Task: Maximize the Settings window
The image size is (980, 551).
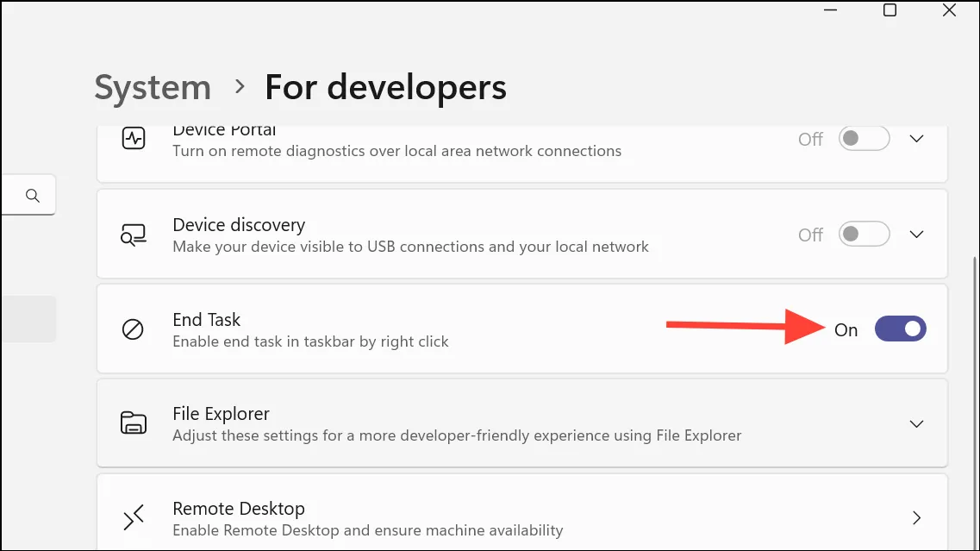Action: point(890,10)
